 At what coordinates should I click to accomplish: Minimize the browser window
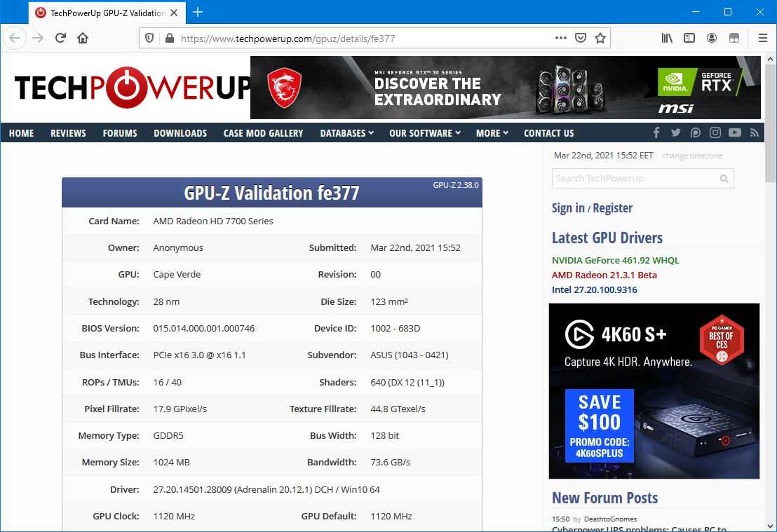[695, 12]
